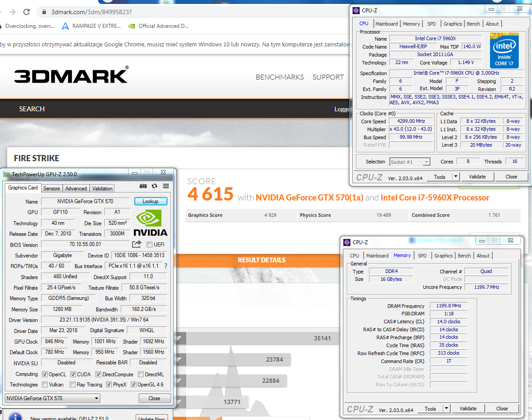The image size is (532, 420).
Task: Open the Socket #1 selection dropdown
Action: pos(410,162)
